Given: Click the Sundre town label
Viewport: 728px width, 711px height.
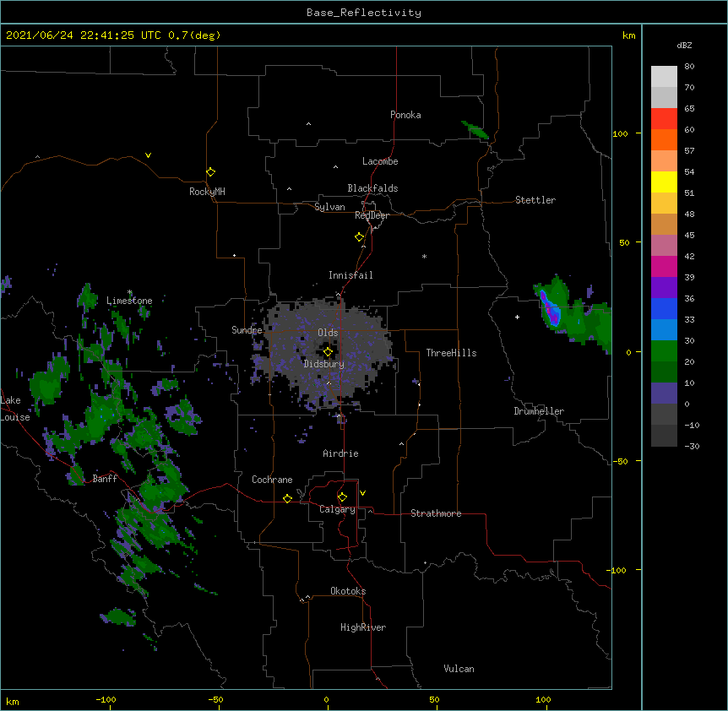Looking at the screenshot, I should coord(247,330).
